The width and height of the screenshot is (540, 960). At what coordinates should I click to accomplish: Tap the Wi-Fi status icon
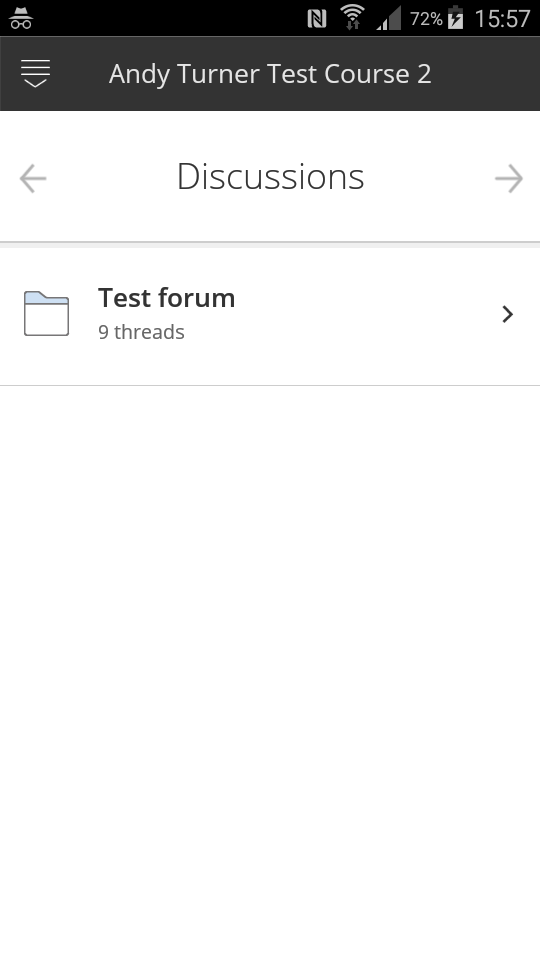(353, 17)
